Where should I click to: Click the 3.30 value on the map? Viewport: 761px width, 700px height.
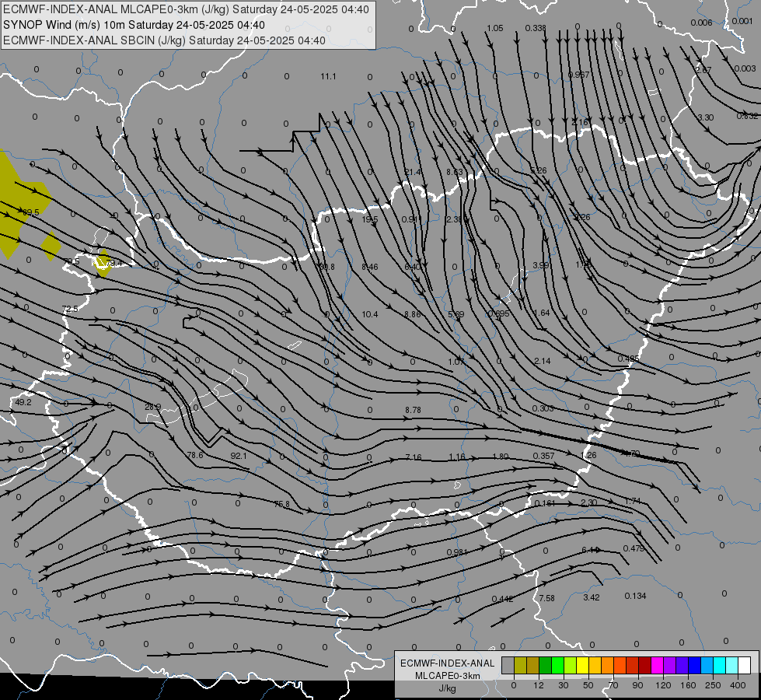point(706,117)
